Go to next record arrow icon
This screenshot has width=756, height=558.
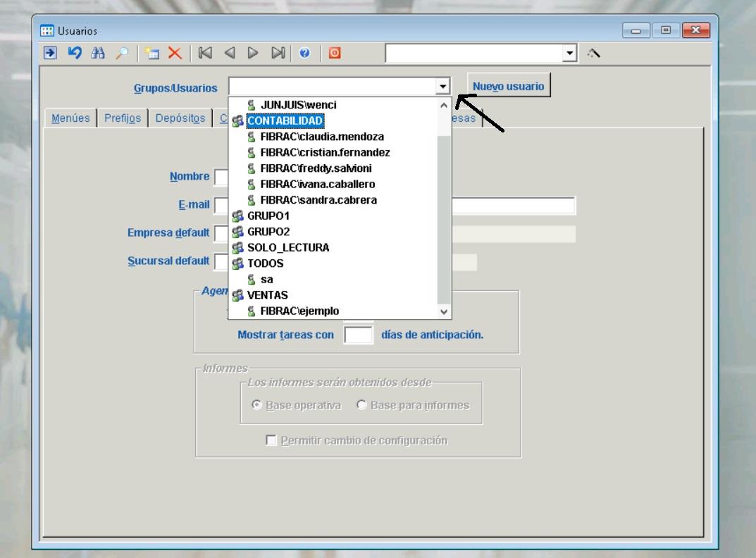tap(253, 54)
